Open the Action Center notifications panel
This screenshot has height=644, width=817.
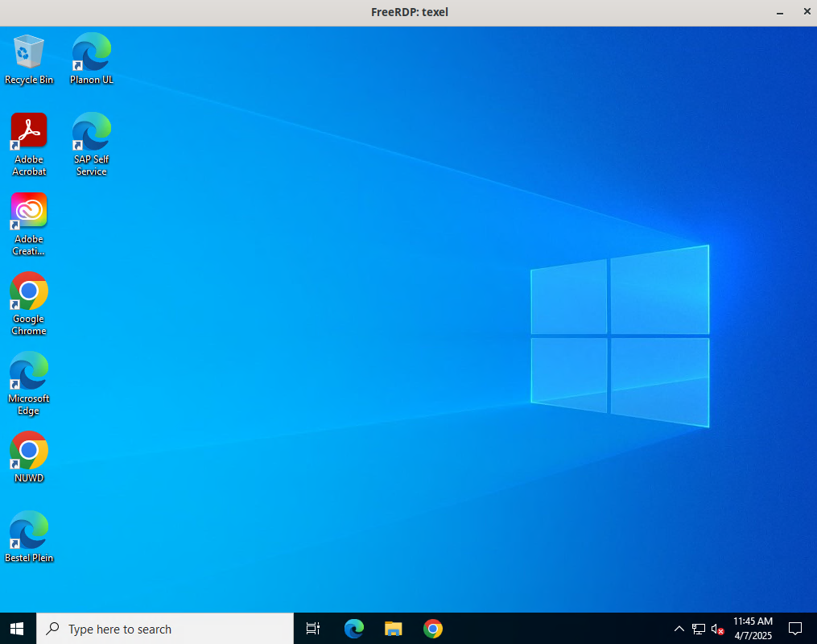click(x=795, y=629)
